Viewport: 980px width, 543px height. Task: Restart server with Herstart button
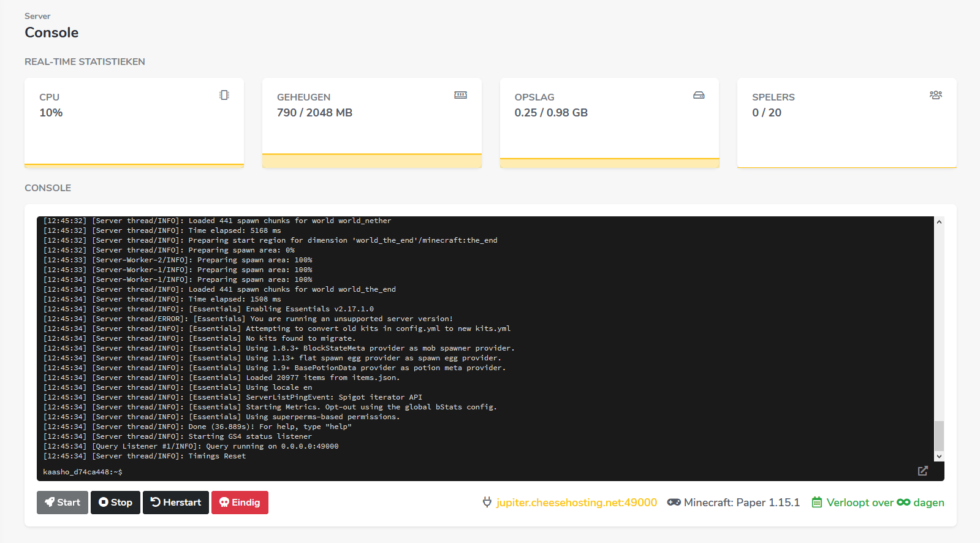click(x=176, y=503)
